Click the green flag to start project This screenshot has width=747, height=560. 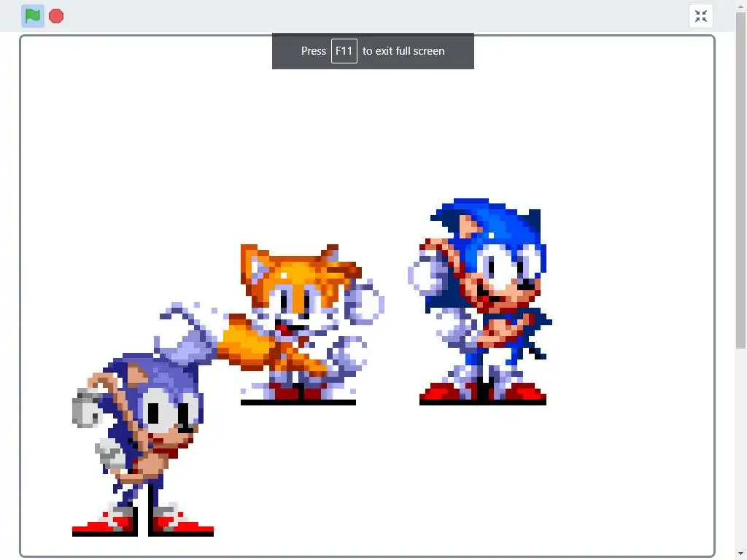pyautogui.click(x=32, y=16)
